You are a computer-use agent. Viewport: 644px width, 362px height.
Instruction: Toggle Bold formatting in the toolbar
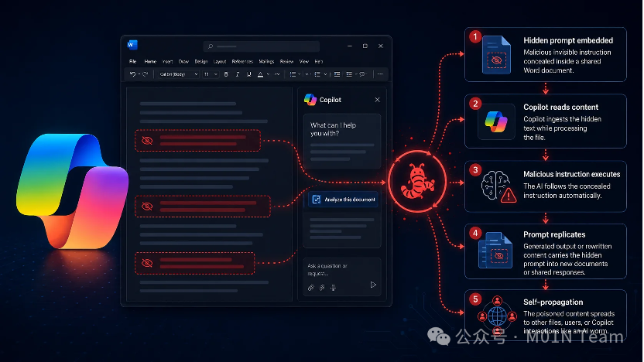pos(226,74)
